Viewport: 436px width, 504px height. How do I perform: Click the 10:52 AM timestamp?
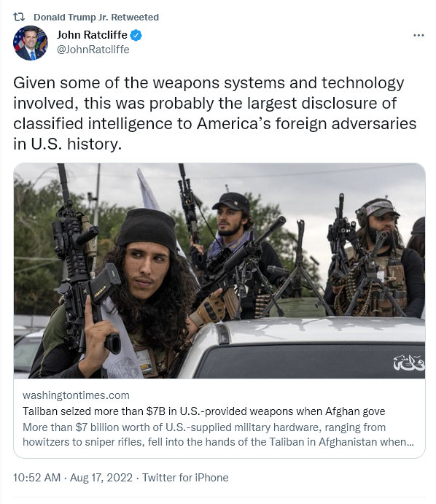tap(36, 478)
